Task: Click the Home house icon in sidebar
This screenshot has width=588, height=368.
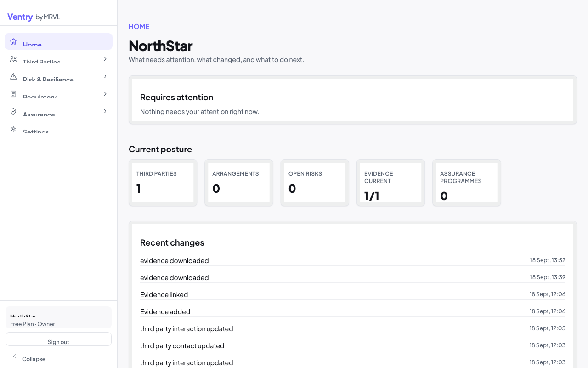Action: click(13, 41)
